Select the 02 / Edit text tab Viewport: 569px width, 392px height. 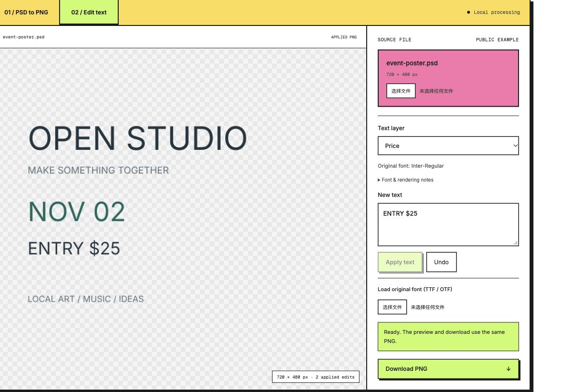(x=89, y=12)
